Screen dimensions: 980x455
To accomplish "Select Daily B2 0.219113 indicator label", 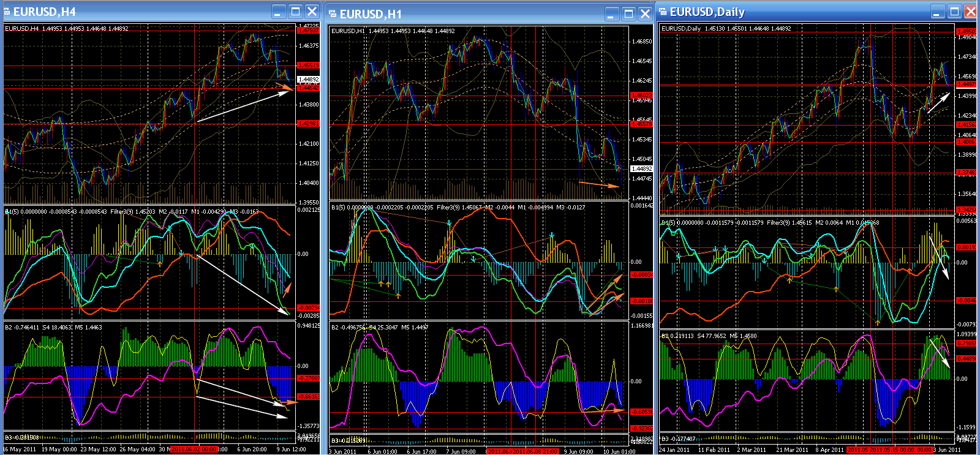I will [709, 336].
